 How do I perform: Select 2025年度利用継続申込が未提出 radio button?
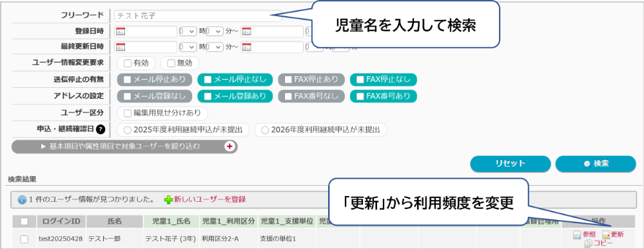pos(128,130)
